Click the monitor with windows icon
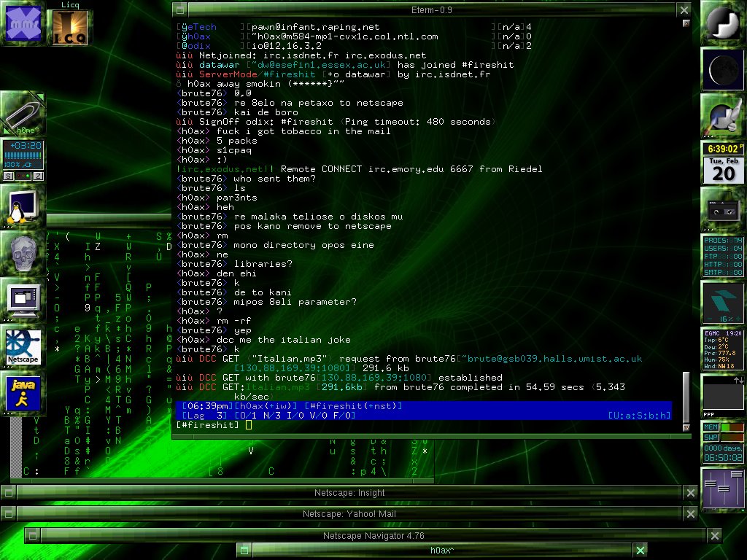 (23, 299)
